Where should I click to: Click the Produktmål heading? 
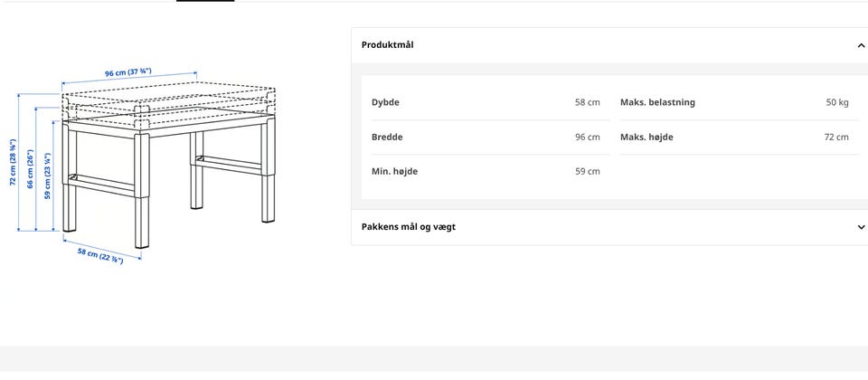pos(388,45)
